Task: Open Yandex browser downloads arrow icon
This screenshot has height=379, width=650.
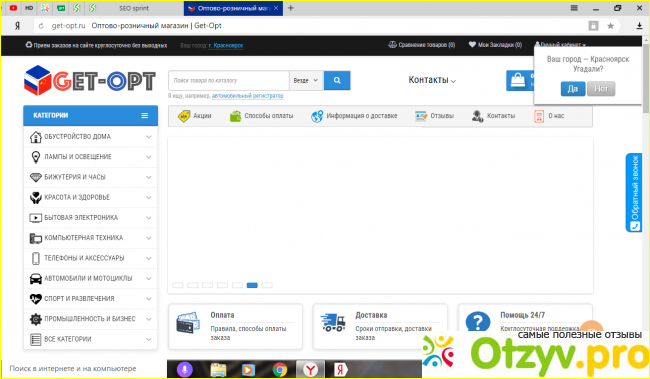Action: [x=639, y=26]
